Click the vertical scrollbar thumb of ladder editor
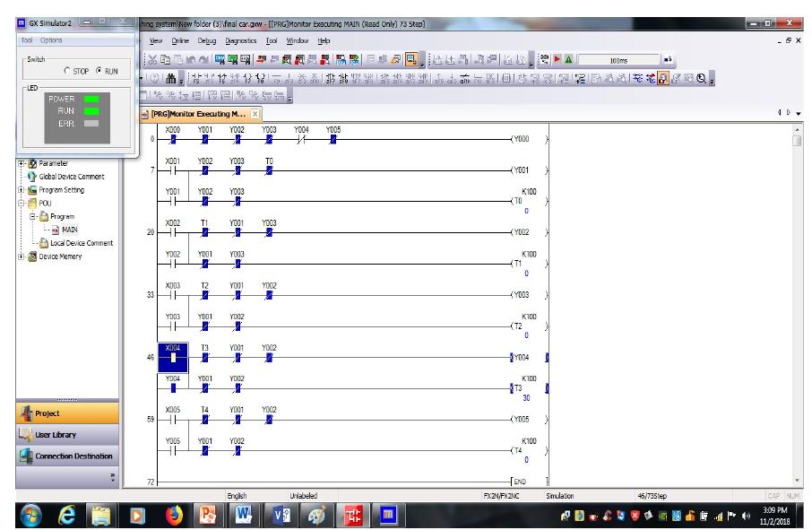 pos(797,141)
